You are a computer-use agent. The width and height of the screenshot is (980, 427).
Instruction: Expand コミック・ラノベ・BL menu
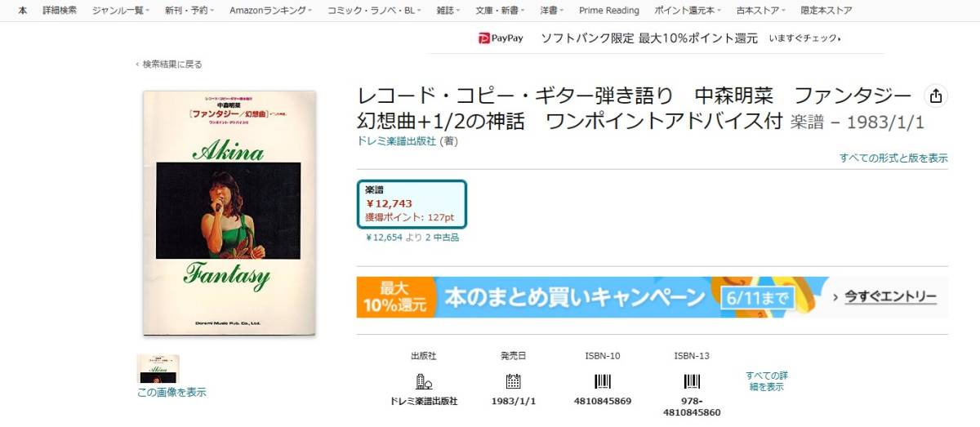click(375, 11)
